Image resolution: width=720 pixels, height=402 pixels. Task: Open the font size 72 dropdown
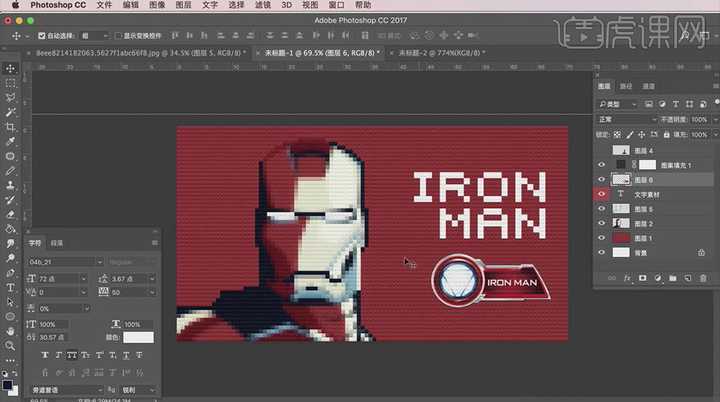[x=83, y=279]
